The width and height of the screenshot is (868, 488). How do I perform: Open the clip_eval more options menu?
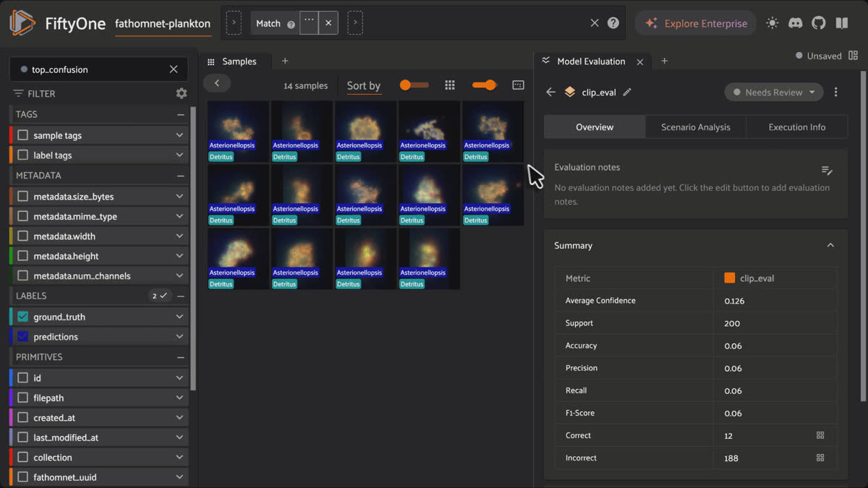[835, 93]
